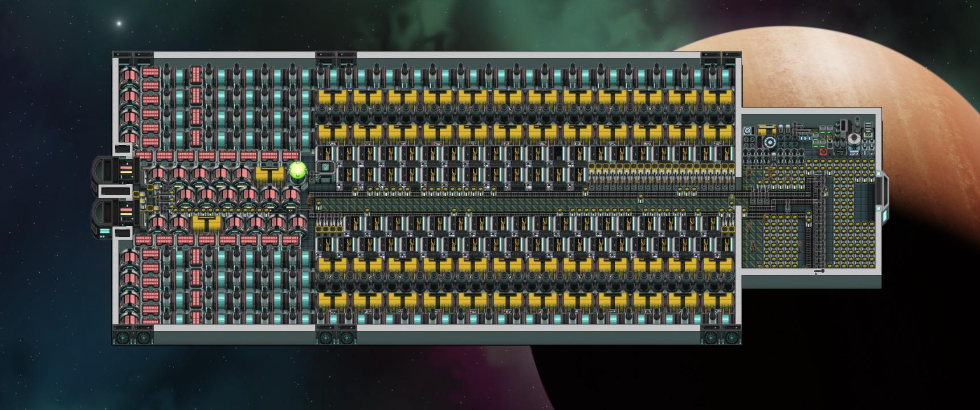
Task: Select the yellow module in the lowest red-capacitor row
Action: pos(207,224)
